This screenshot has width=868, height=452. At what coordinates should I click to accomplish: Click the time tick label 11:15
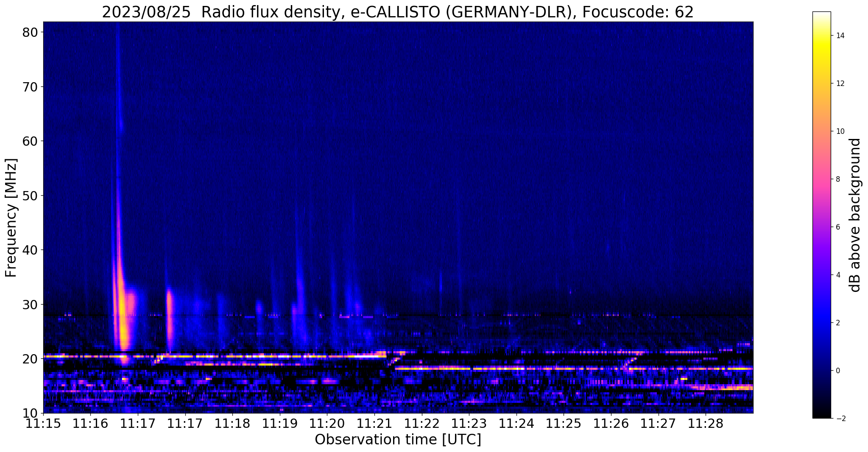coord(43,424)
